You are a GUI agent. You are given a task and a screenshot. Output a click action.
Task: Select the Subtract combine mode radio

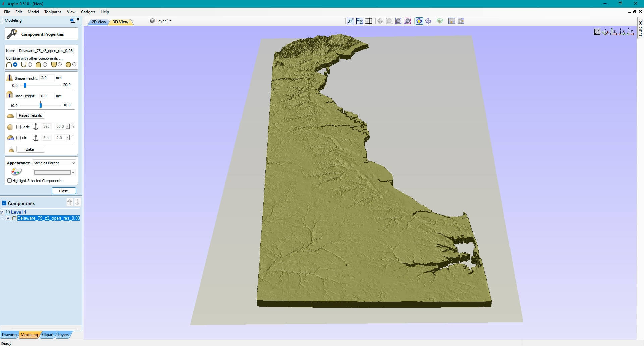[x=30, y=64]
